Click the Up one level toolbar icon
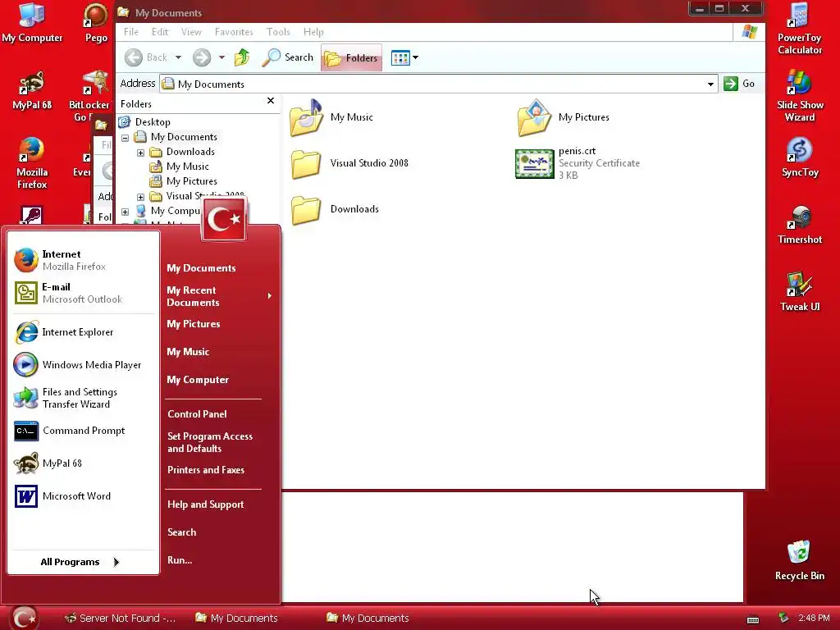 pos(242,57)
